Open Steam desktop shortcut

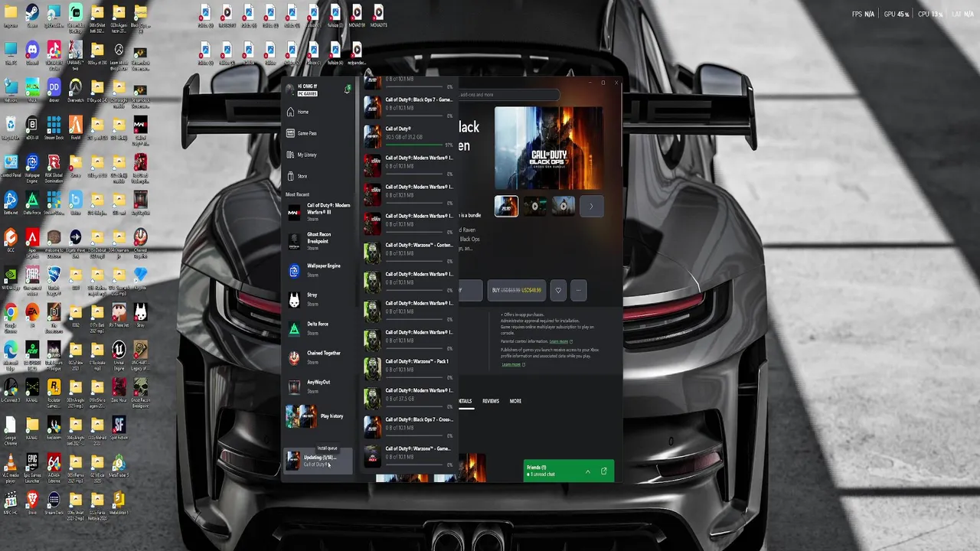coord(32,16)
